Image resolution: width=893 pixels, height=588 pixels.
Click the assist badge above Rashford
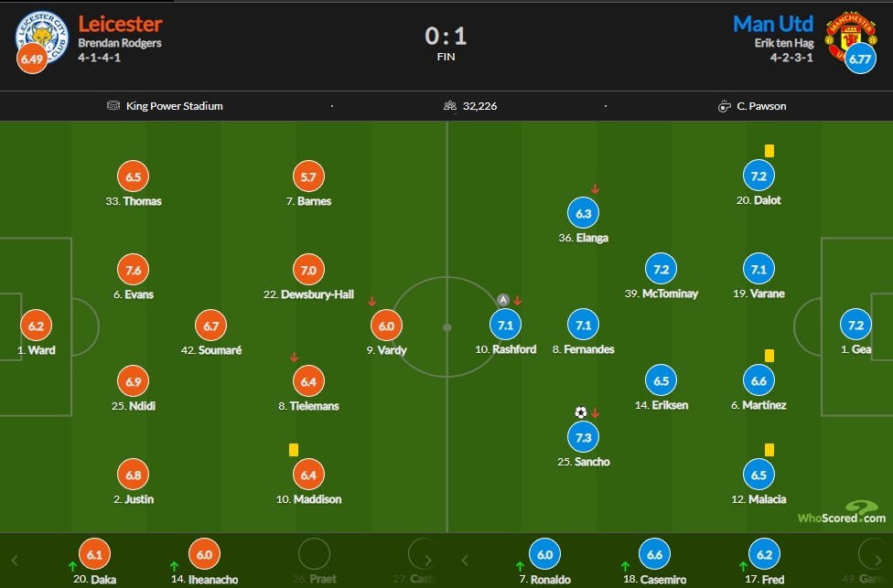click(x=503, y=299)
